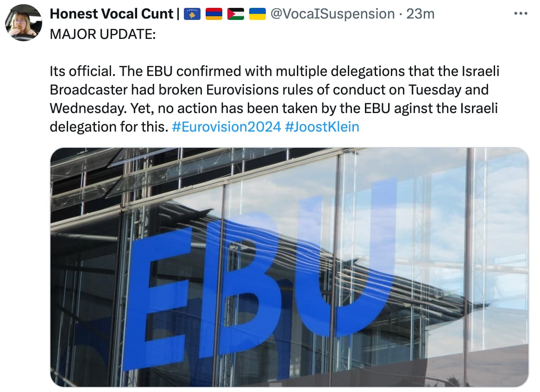540x392 pixels.
Task: Click the "MAJOR UPDATE:" line
Action: [102, 36]
